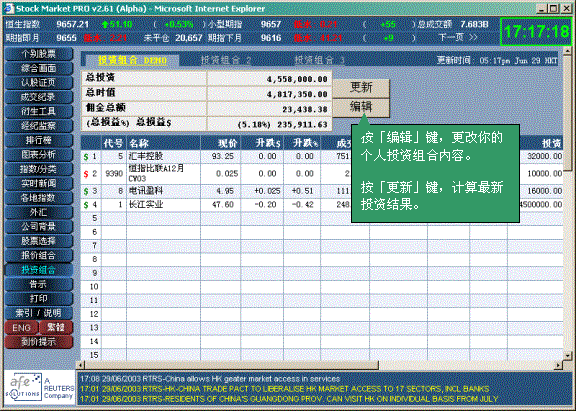Click the 编辑 button

click(x=361, y=107)
